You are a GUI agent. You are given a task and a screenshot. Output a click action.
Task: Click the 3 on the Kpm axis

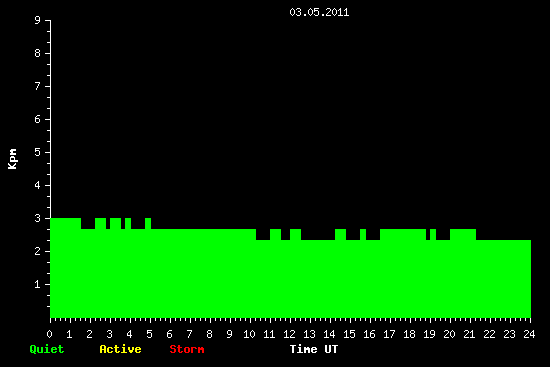point(38,218)
